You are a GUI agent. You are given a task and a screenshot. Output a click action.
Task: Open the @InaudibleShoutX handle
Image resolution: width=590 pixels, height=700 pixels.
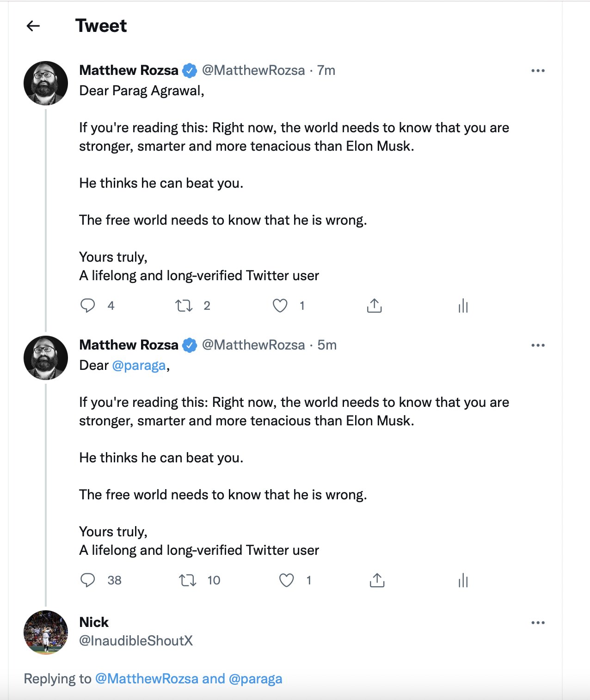tap(136, 641)
